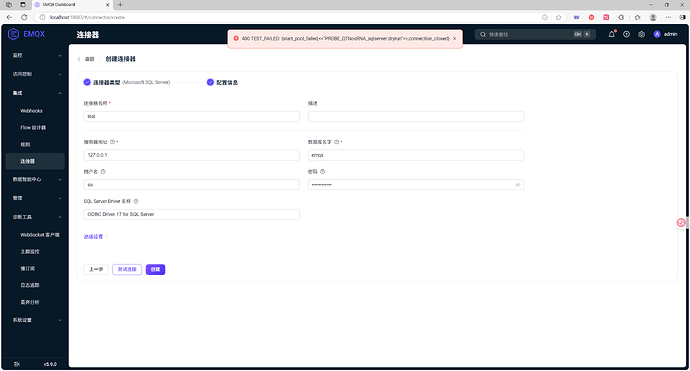Click the EMQX logo icon
690x371 pixels.
point(14,34)
